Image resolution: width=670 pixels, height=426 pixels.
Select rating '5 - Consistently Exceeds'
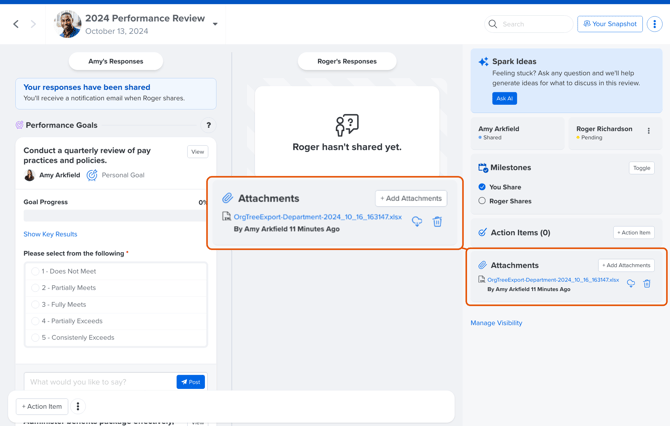coord(35,338)
